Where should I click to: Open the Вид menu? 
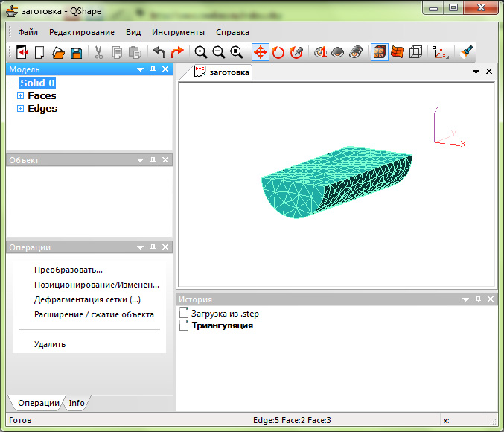click(x=133, y=32)
